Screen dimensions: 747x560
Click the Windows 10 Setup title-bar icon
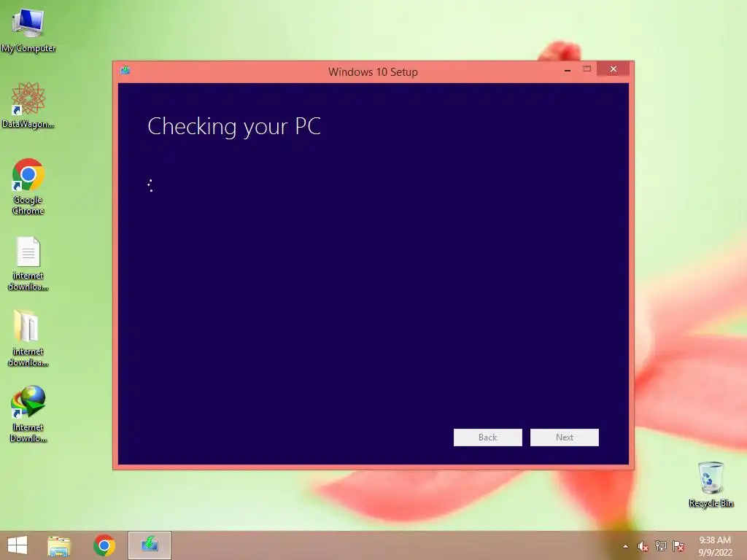pyautogui.click(x=125, y=71)
